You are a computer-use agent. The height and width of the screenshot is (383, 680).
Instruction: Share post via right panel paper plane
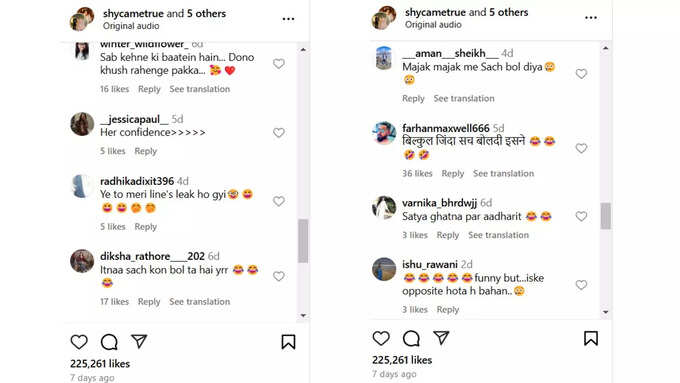click(x=441, y=338)
